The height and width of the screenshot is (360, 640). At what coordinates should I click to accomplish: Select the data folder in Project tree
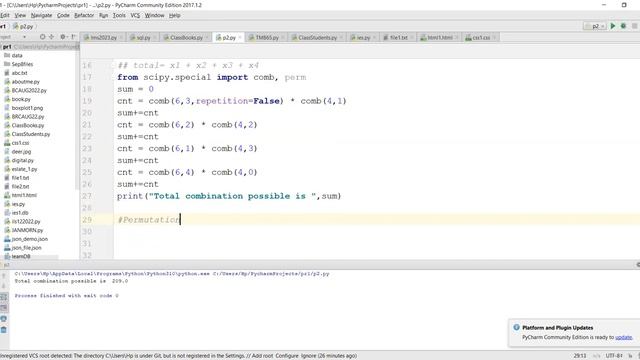pos(13,56)
